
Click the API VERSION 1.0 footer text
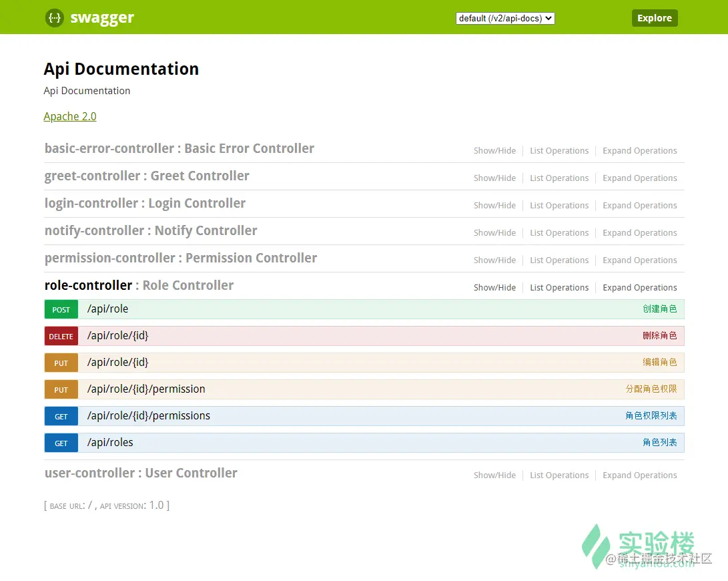(132, 506)
